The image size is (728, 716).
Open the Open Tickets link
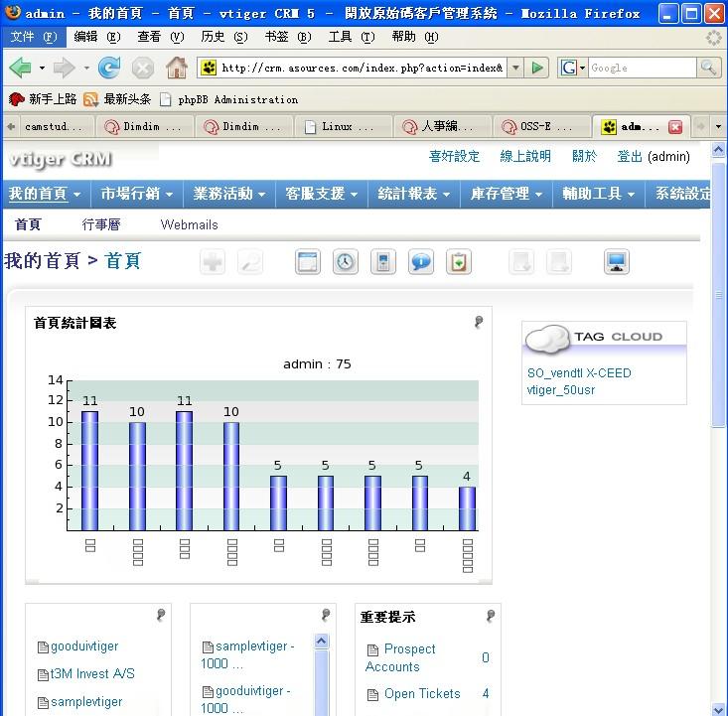click(x=422, y=694)
